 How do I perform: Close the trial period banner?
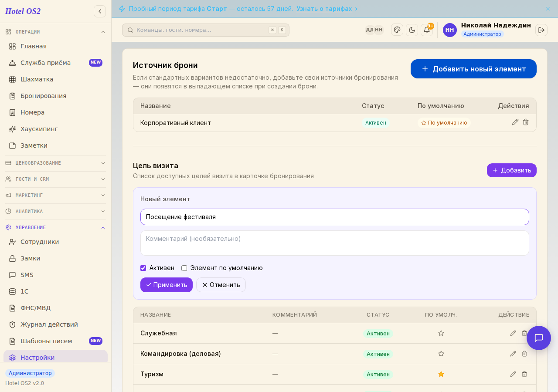click(548, 9)
